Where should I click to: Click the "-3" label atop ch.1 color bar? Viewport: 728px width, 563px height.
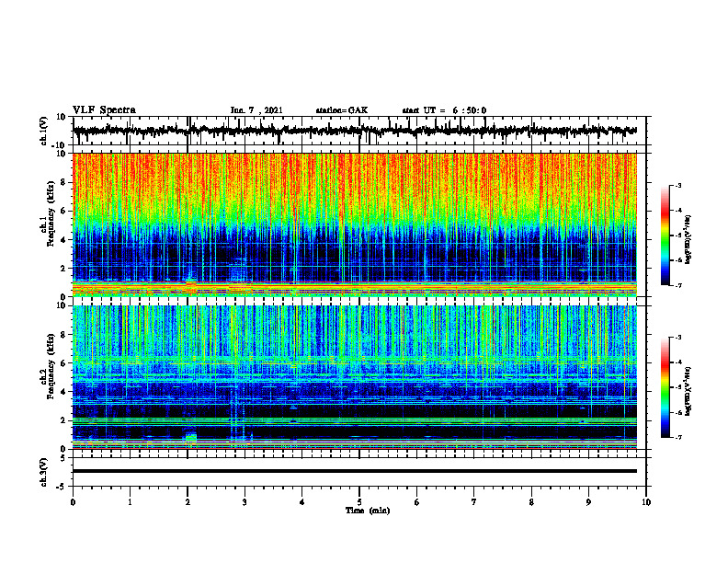point(677,185)
